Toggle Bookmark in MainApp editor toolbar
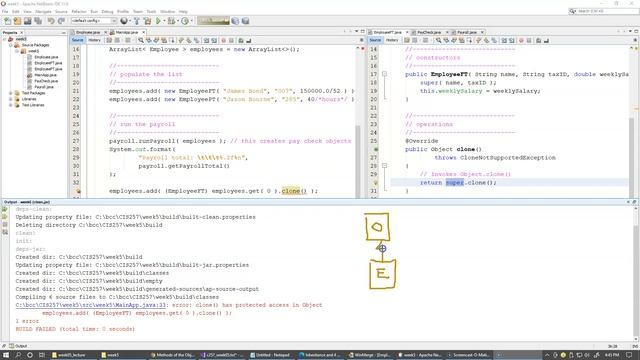Screen dimensions: 640x360 coord(197,40)
